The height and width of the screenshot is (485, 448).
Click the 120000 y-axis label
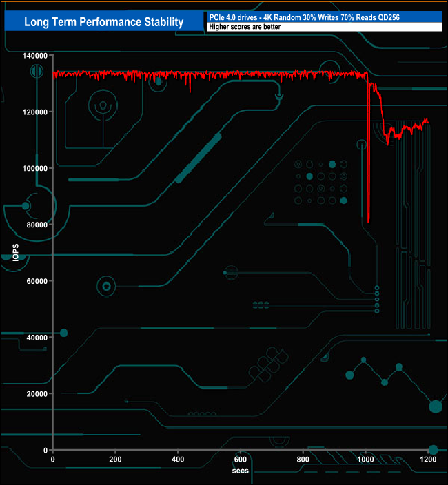coord(35,112)
